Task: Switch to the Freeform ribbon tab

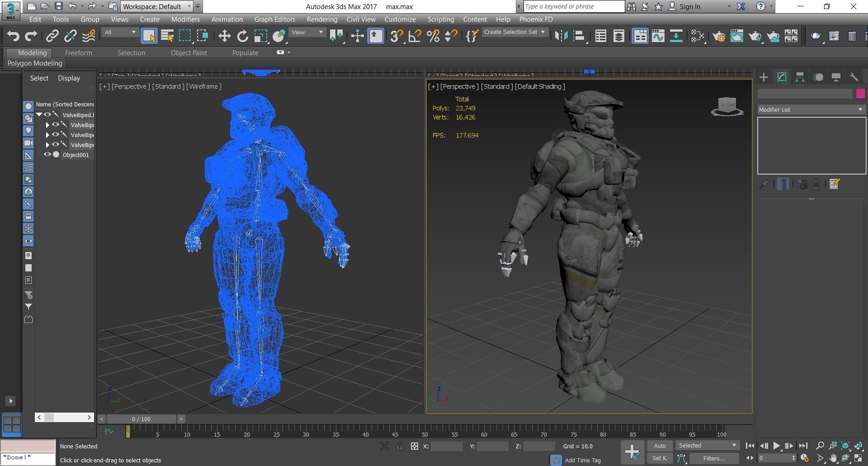Action: point(78,53)
